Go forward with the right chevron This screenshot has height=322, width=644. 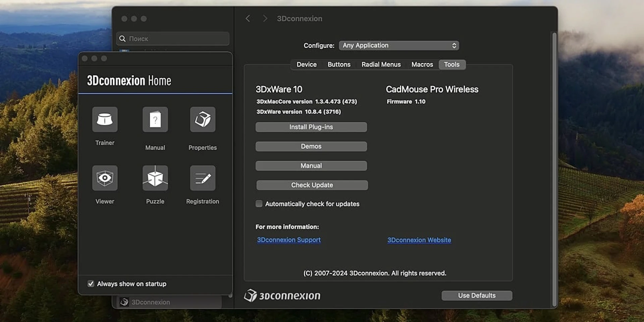[x=265, y=18]
